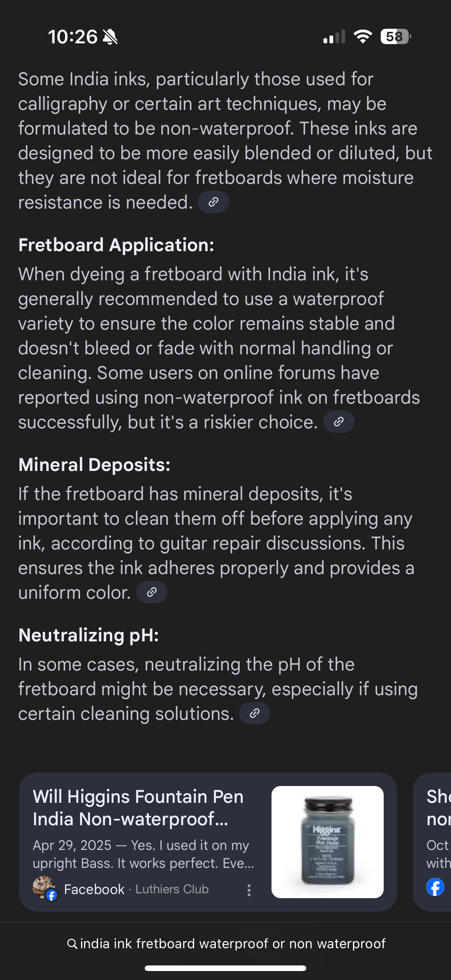Image resolution: width=451 pixels, height=980 pixels.
Task: Tap "Luthiers Club" group name
Action: tap(172, 889)
